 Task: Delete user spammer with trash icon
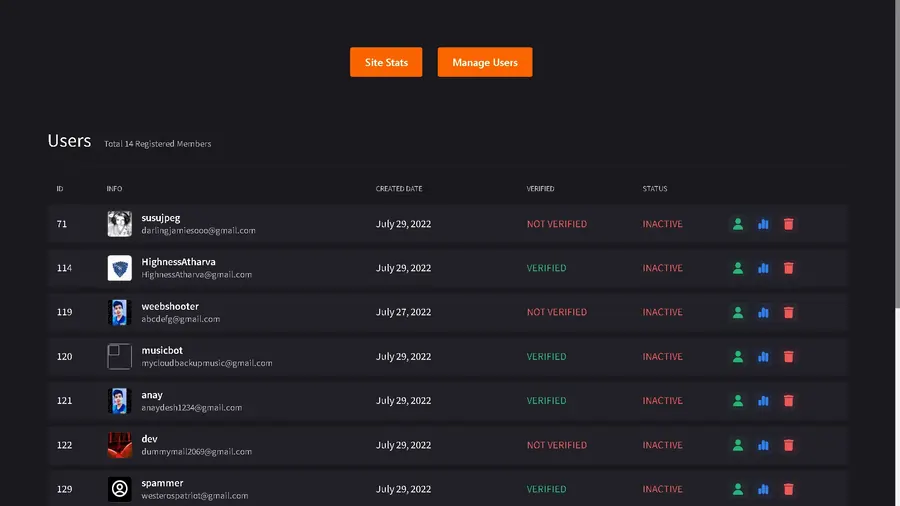pos(788,489)
